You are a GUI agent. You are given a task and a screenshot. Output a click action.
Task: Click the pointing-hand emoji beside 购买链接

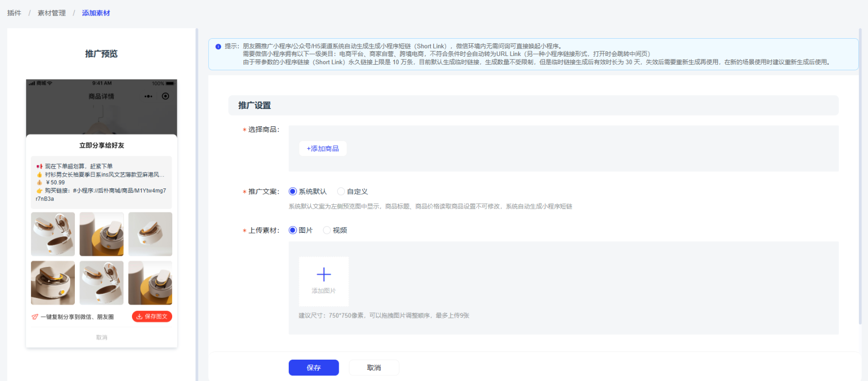click(39, 191)
